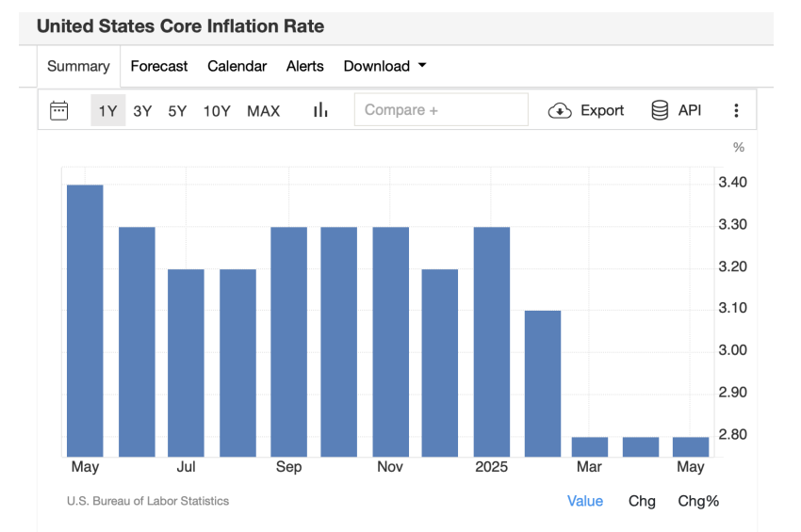Select the 10Y time range
801x532 pixels.
point(217,111)
